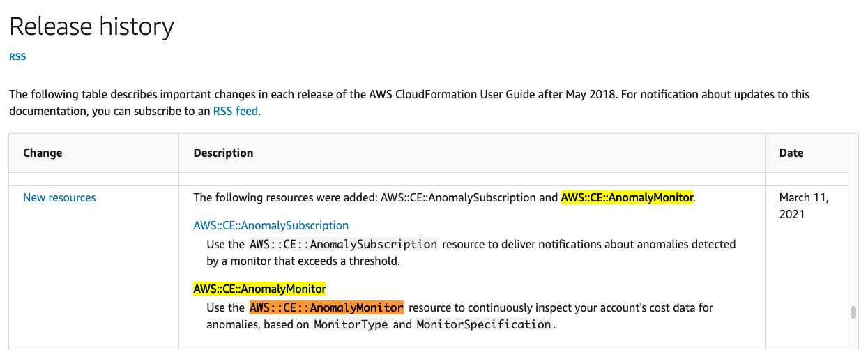Open the New resources link
This screenshot has height=350, width=868.
(59, 197)
